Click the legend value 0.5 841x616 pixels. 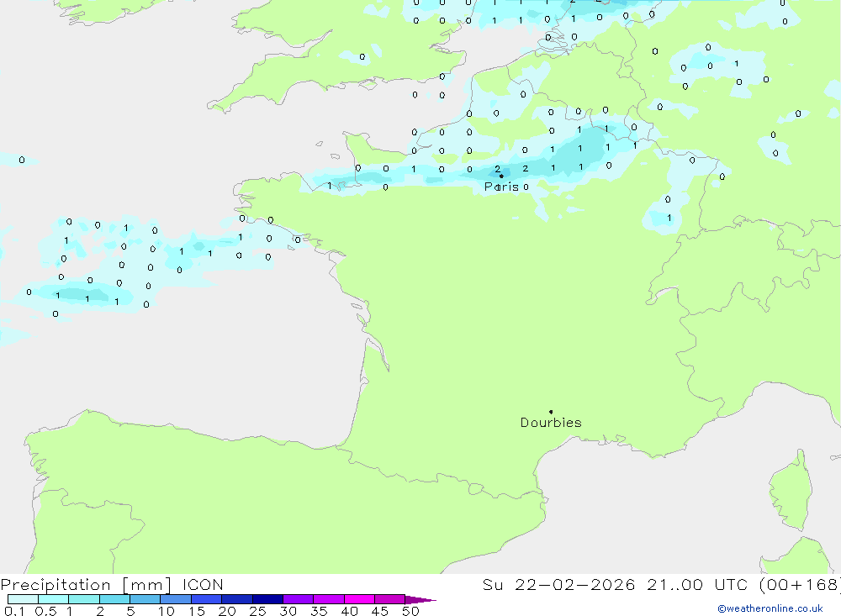(45, 611)
